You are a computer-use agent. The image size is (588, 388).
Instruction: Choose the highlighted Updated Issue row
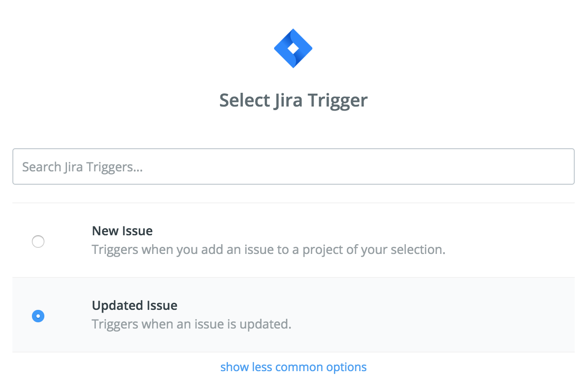pyautogui.click(x=294, y=315)
